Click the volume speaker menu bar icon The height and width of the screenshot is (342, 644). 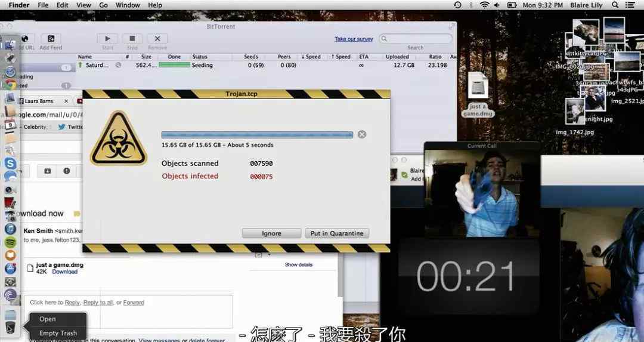pyautogui.click(x=497, y=5)
